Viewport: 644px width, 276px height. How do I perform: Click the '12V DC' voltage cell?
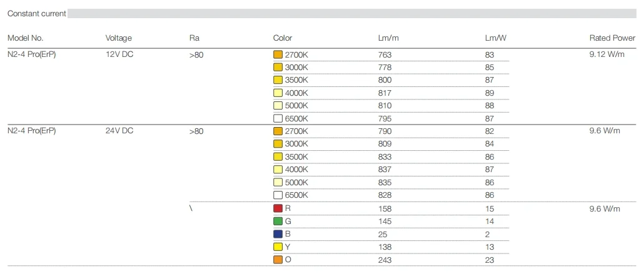coord(119,54)
